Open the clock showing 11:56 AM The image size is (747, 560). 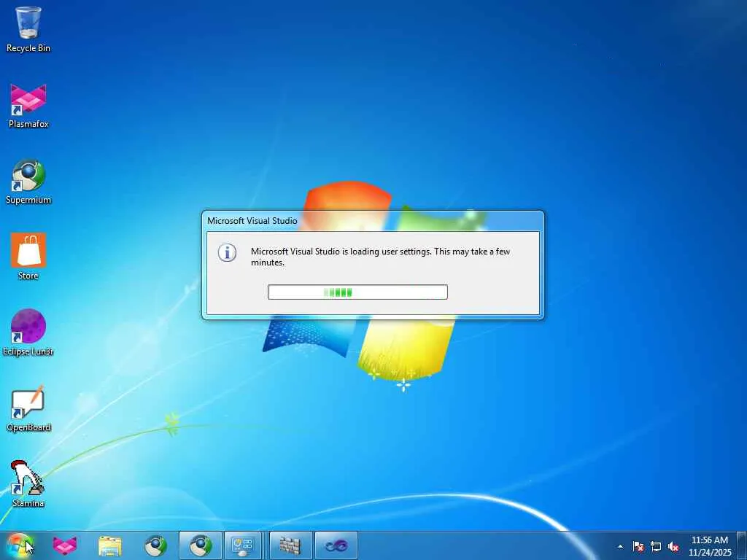(710, 546)
